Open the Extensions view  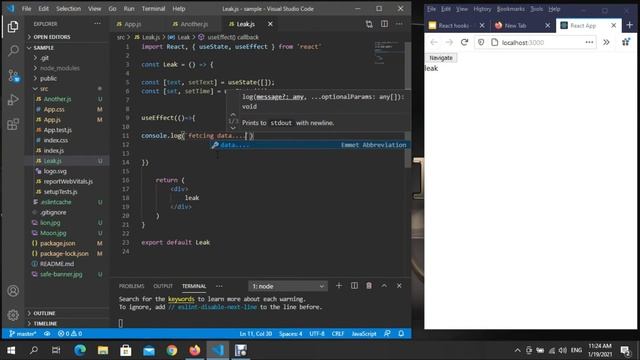tap(13, 124)
